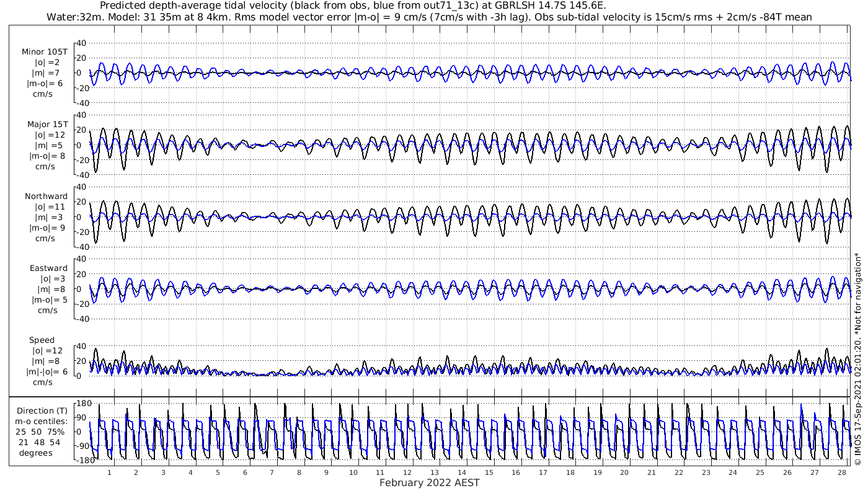The image size is (868, 496).
Task: Click '|o| =2' in Minor 105T panel
Action: click(47, 63)
